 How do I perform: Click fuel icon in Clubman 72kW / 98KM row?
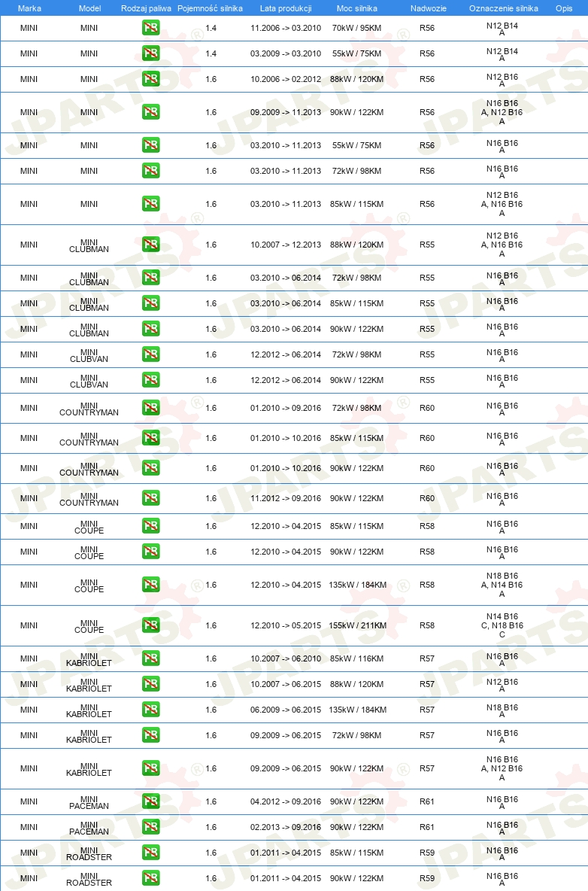150,278
